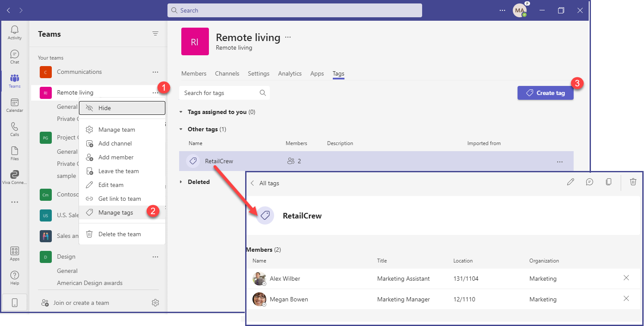Collapse the Other tags section
This screenshot has height=326, width=644.
(x=181, y=129)
